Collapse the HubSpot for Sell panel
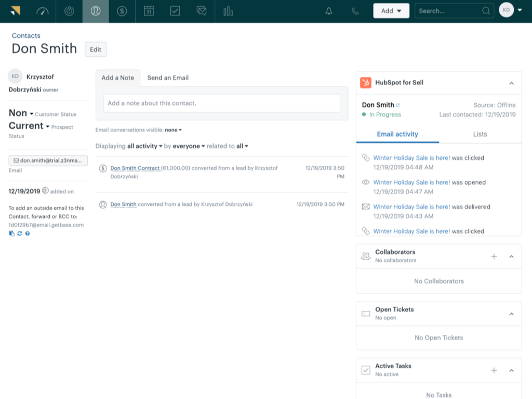 511,83
